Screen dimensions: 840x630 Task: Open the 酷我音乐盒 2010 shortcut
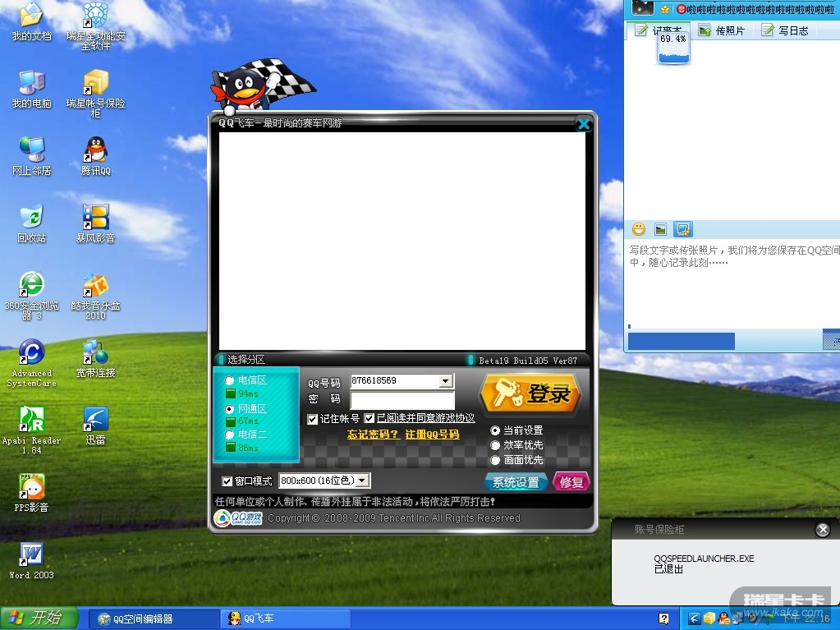coord(95,295)
